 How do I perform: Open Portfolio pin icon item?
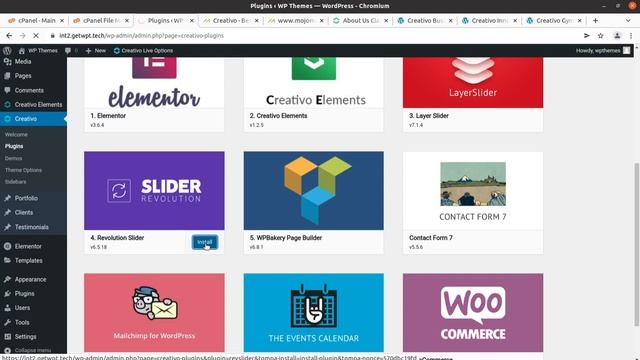[x=7, y=198]
